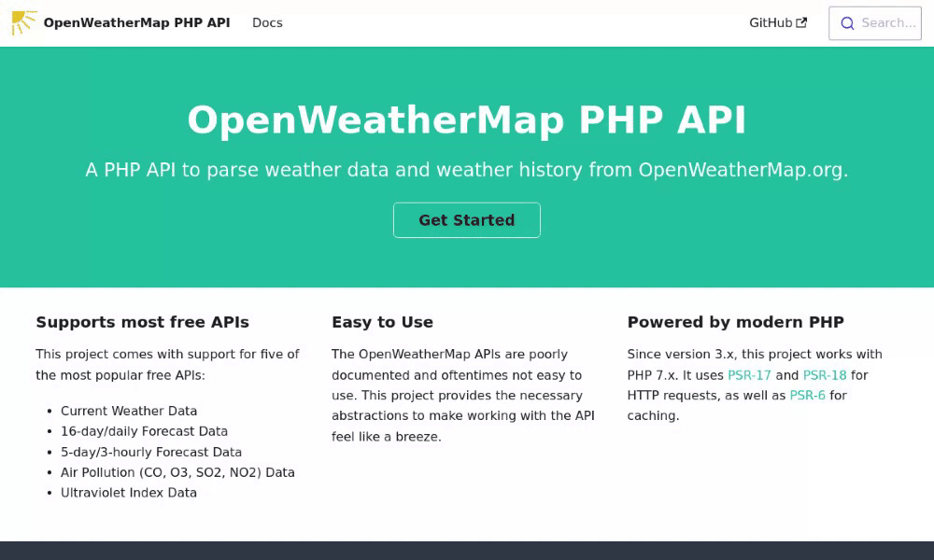Click the sun logo icon

24,22
